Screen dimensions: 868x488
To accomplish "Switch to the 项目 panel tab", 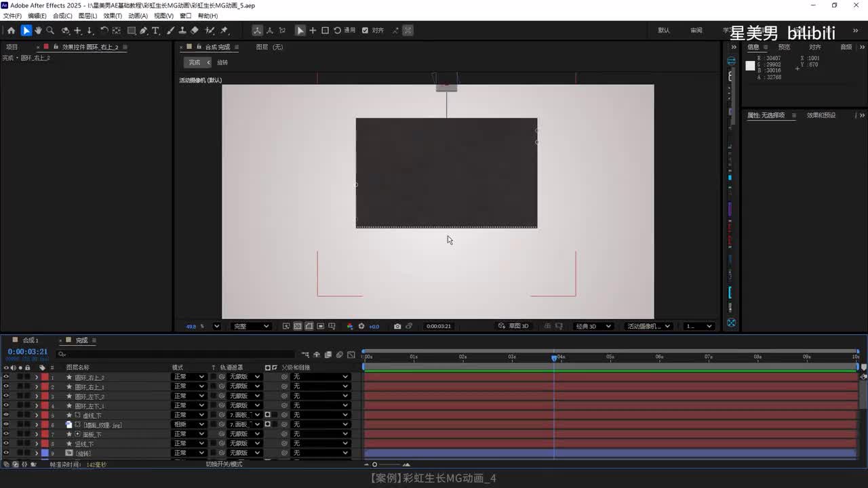I will point(12,47).
